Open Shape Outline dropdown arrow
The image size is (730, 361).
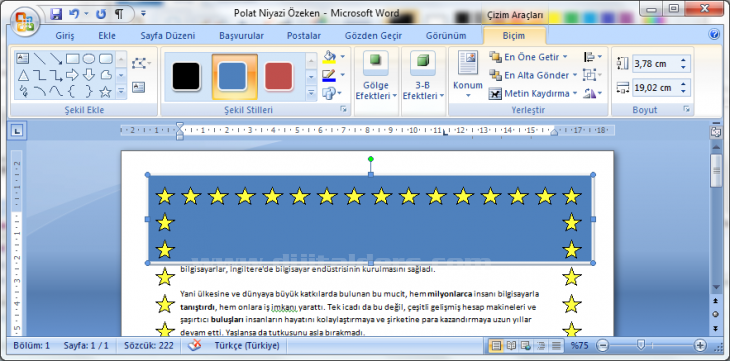(x=343, y=75)
